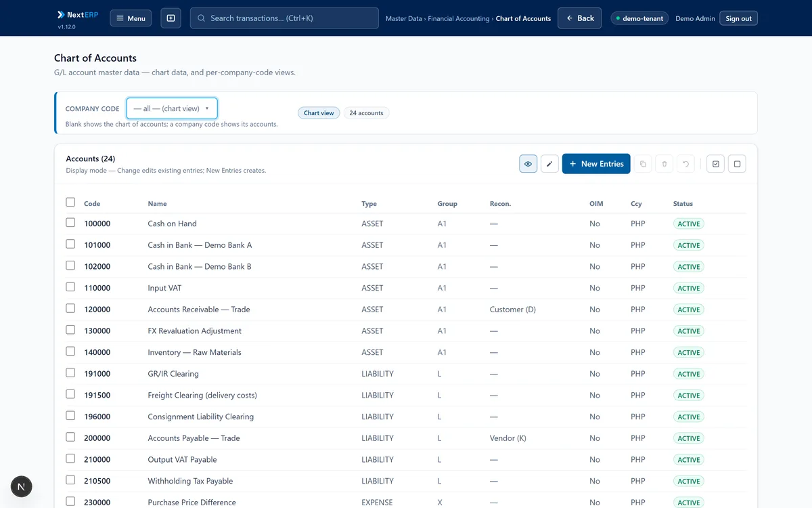Image resolution: width=812 pixels, height=508 pixels.
Task: Click Freight Clearing (delivery costs) name
Action: (x=202, y=396)
